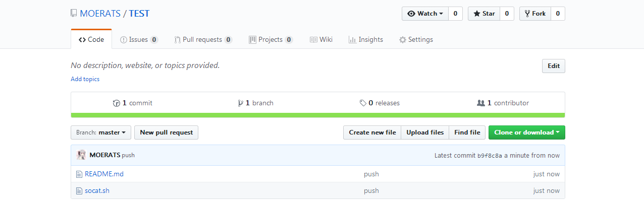The height and width of the screenshot is (202, 644).
Task: Expand the Clone or download dropdown
Action: pos(527,132)
